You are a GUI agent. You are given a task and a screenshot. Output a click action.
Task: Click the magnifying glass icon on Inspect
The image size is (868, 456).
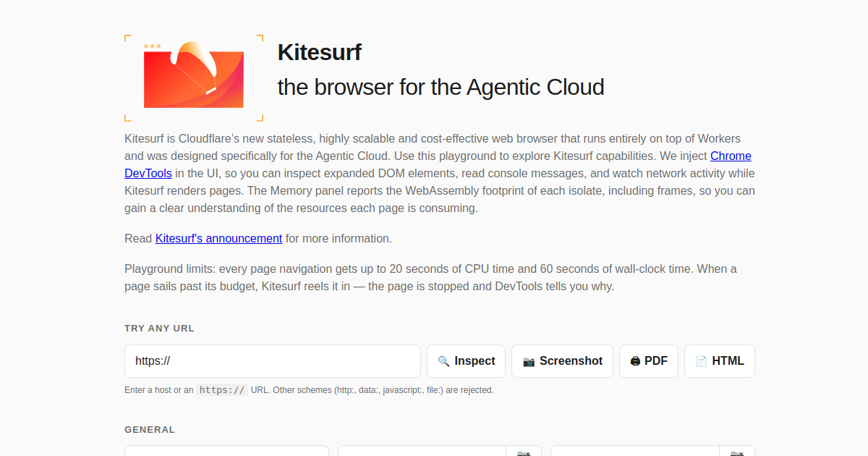(443, 361)
